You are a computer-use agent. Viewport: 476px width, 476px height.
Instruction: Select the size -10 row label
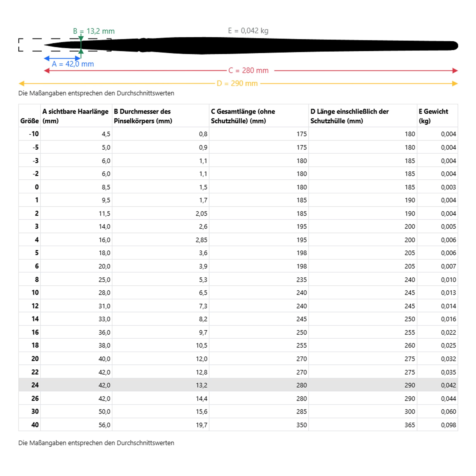34,134
